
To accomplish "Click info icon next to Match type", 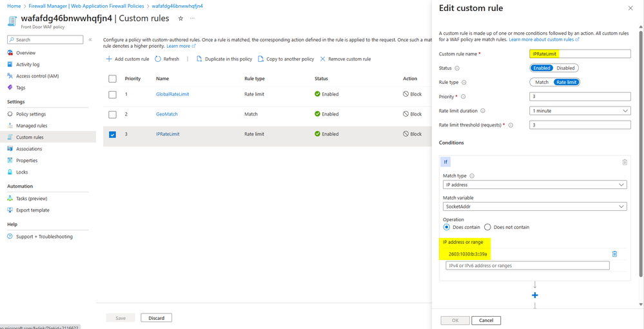I will click(x=471, y=175).
